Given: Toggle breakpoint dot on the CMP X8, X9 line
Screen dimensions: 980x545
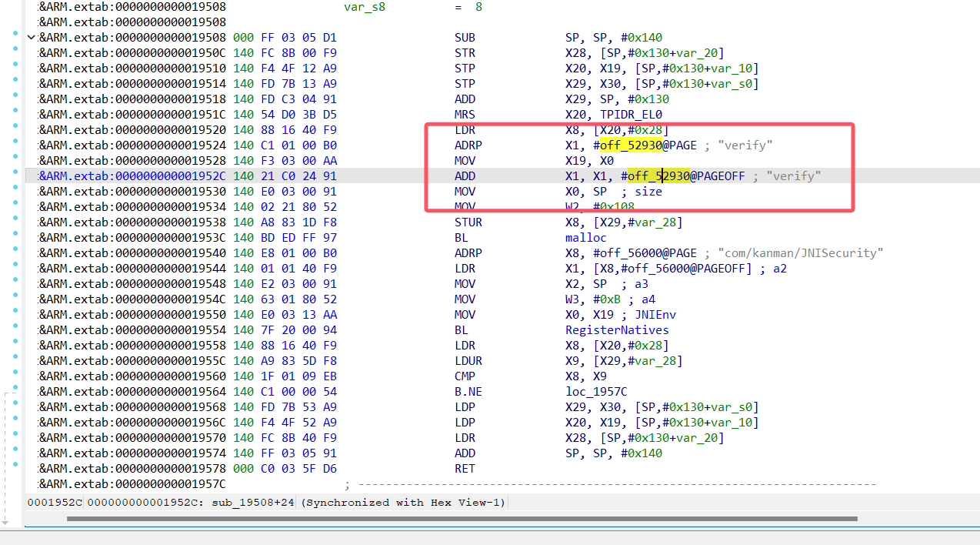Looking at the screenshot, I should click(x=15, y=372).
